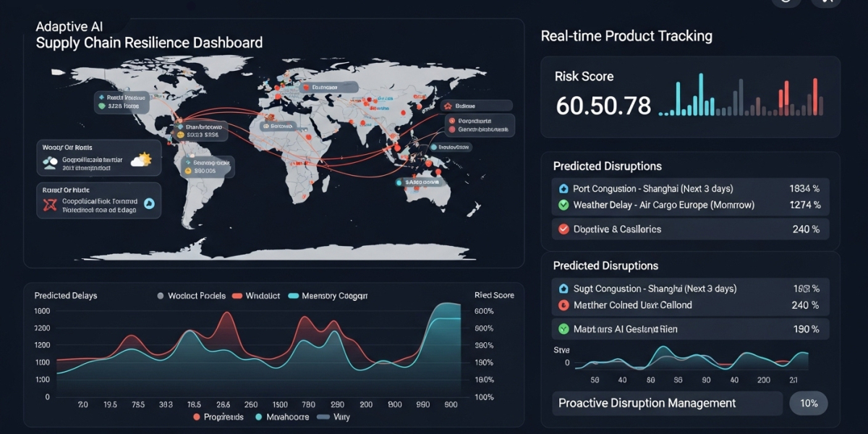Toggle the red pill series in top chart legend
Screen dimensions: 868x434
[x=236, y=296]
